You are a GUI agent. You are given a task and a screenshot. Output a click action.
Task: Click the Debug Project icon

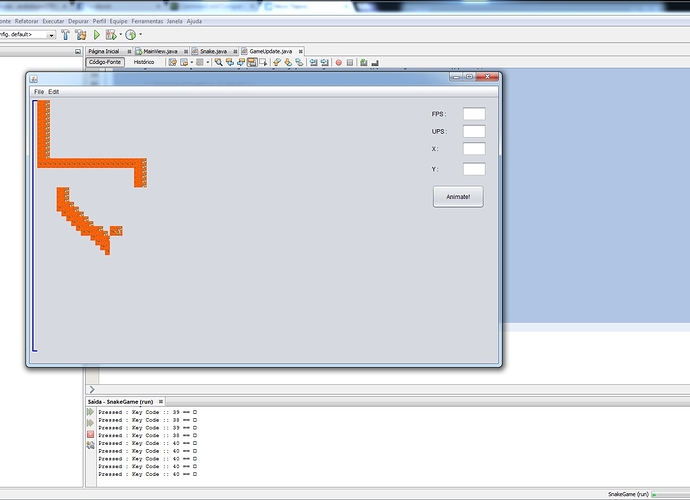point(111,34)
